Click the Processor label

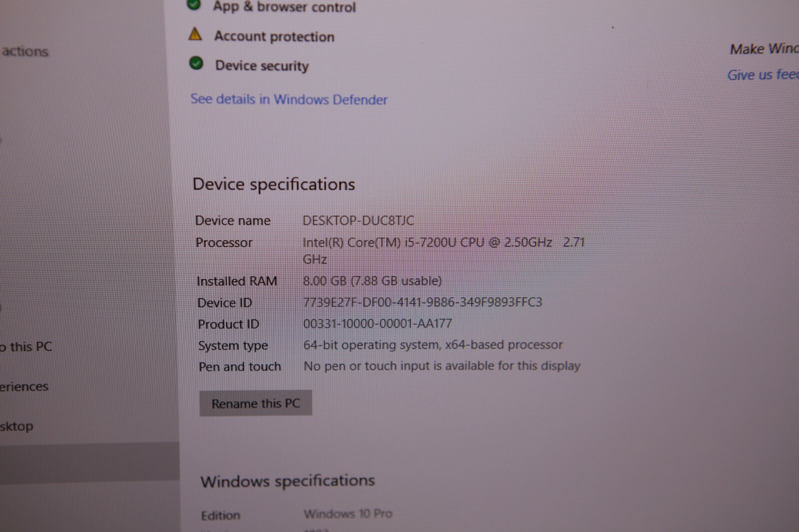(224, 243)
